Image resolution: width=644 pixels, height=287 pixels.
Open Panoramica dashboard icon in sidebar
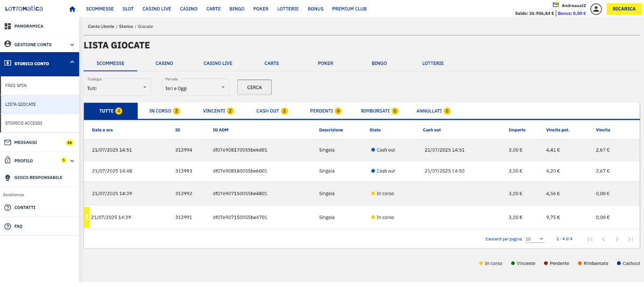[x=8, y=26]
